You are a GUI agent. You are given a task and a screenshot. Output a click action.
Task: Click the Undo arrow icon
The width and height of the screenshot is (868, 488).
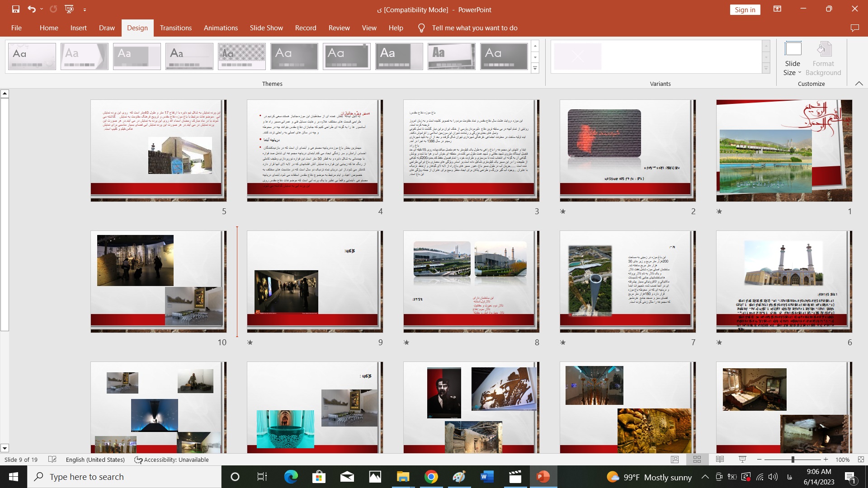pyautogui.click(x=31, y=9)
